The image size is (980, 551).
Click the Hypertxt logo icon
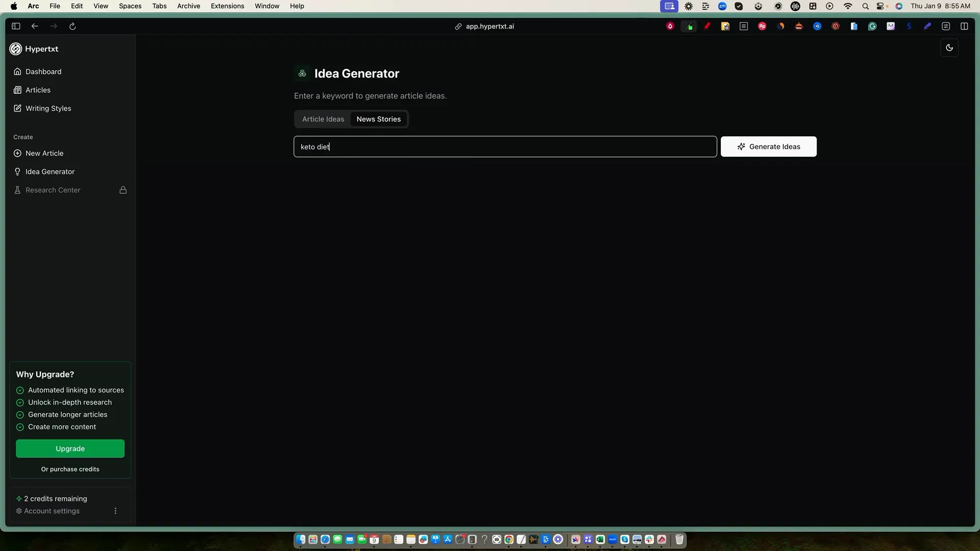(16, 49)
